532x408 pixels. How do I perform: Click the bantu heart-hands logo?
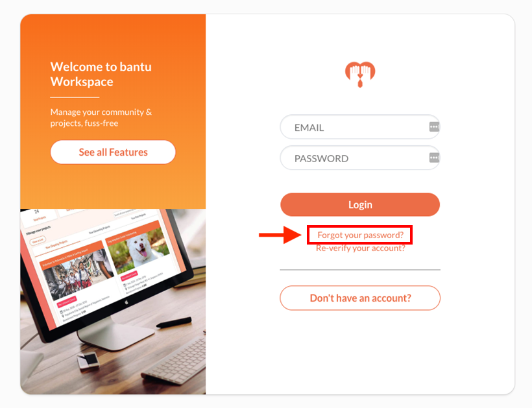point(360,75)
